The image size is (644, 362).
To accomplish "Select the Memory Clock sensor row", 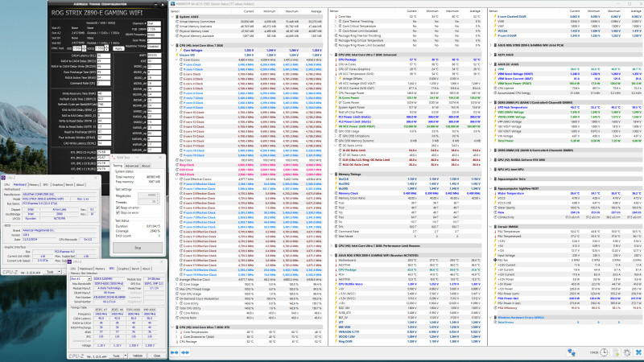I will click(x=408, y=193).
